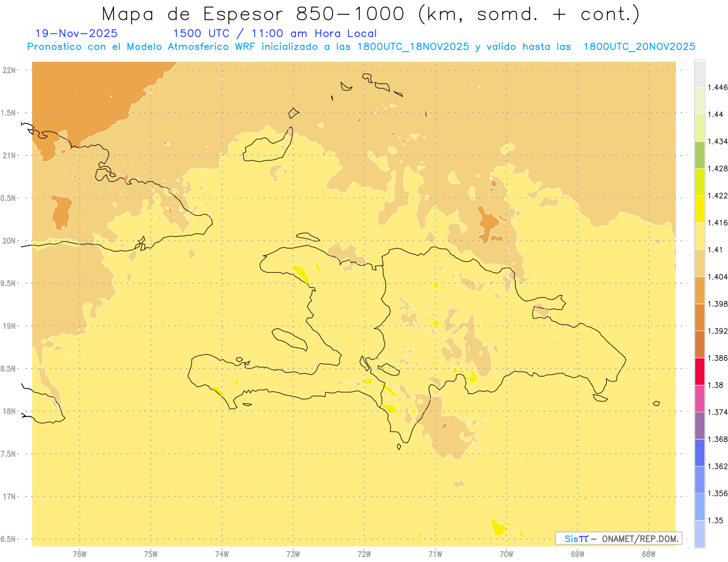Viewport: 728px width, 562px height.
Task: Click the 1.5N latitude label
Action: click(8, 113)
